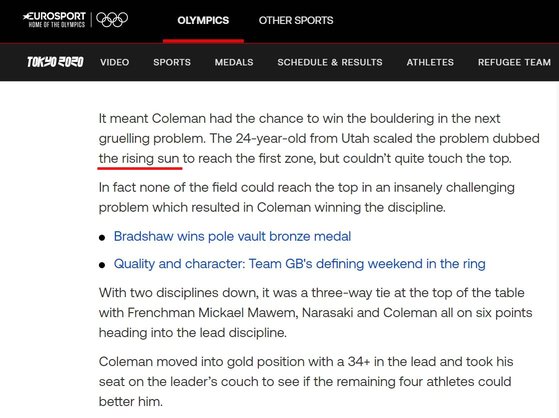Open Schedule & Results page

coord(330,62)
